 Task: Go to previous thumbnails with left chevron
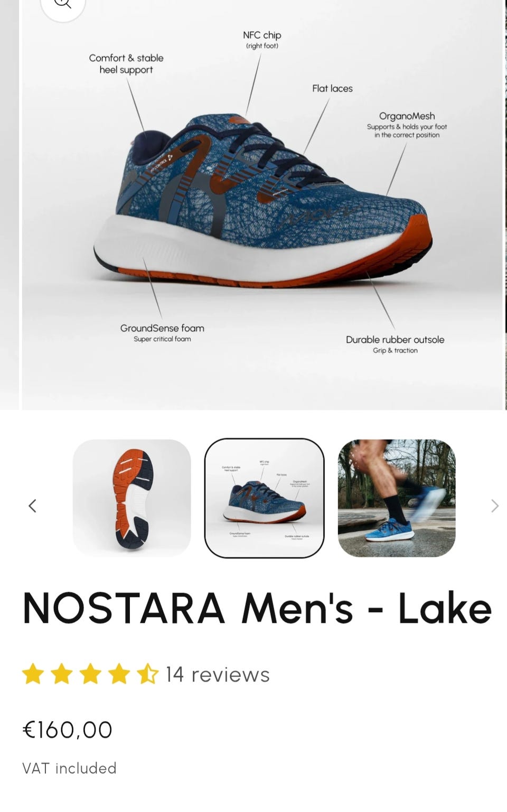(32, 506)
